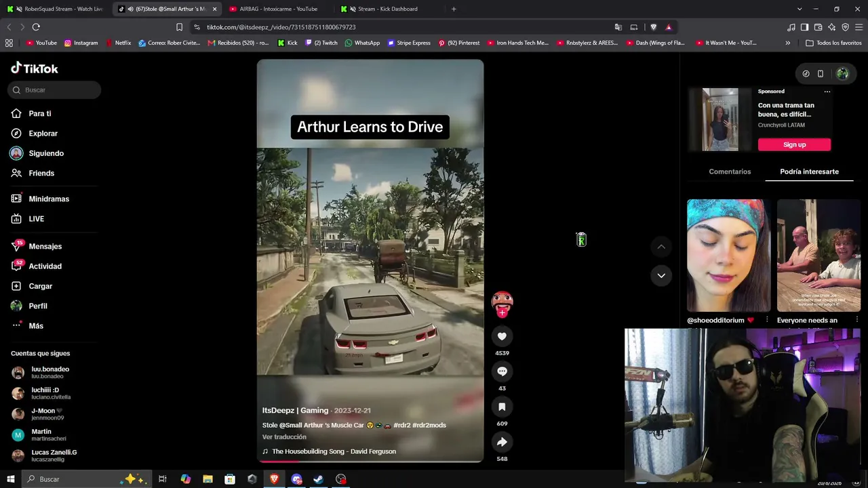Open the #rdr2mods hashtag link
868x488 pixels.
coord(429,426)
